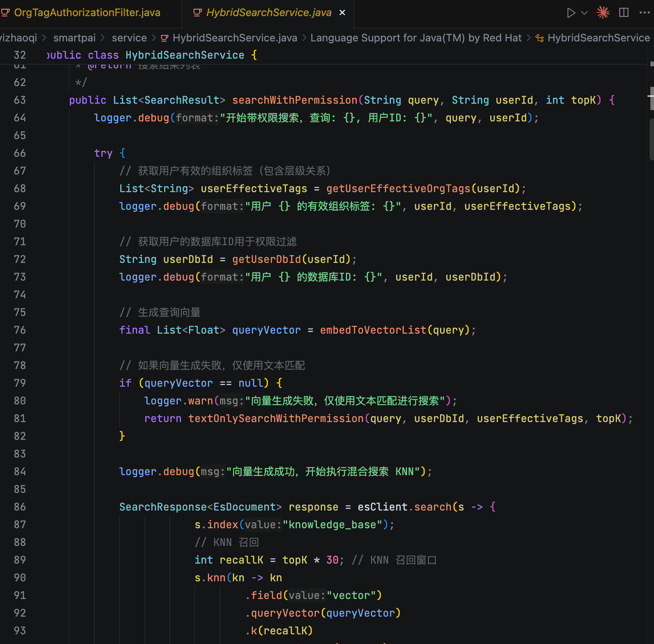
Task: Select the Language Support for Java breadcrumb
Action: point(416,38)
